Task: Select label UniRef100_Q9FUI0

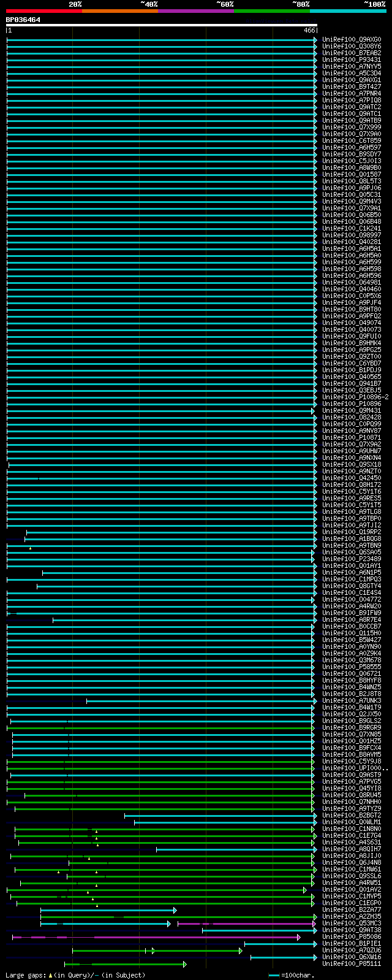Action: [x=352, y=337]
